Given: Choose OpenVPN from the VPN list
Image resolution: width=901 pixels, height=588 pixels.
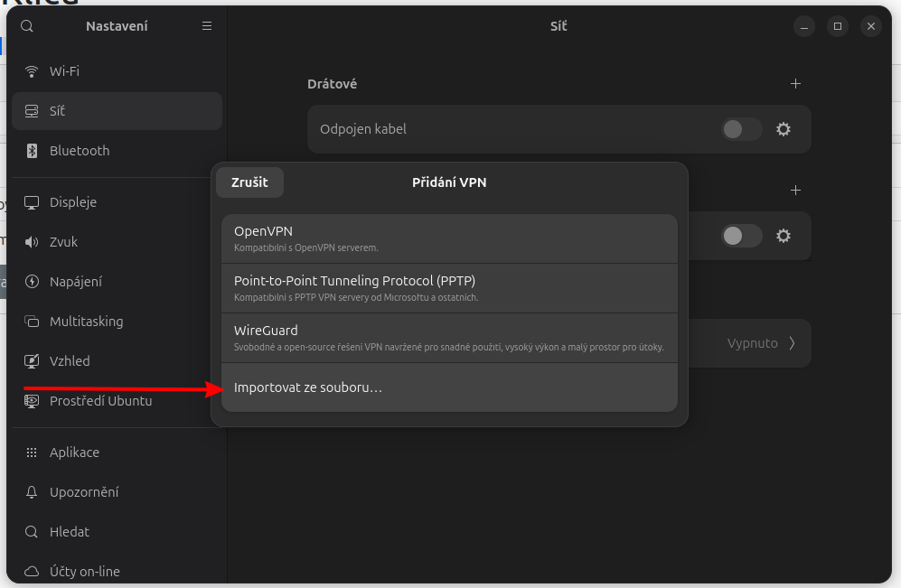Looking at the screenshot, I should (x=449, y=238).
